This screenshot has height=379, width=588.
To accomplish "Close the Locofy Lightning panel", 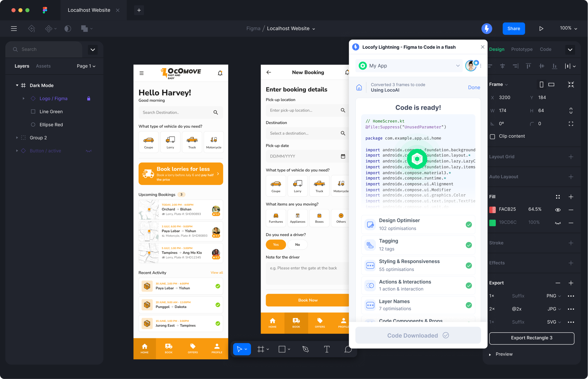I will point(483,47).
